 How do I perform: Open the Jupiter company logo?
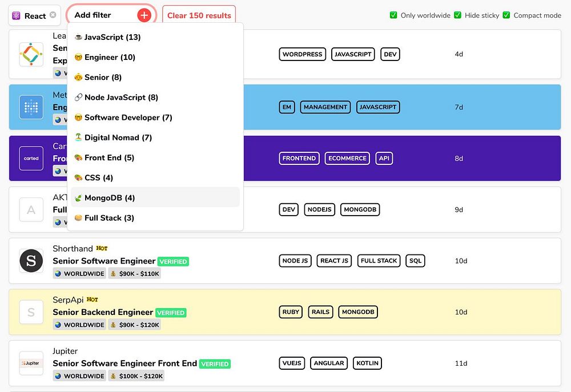click(x=31, y=363)
